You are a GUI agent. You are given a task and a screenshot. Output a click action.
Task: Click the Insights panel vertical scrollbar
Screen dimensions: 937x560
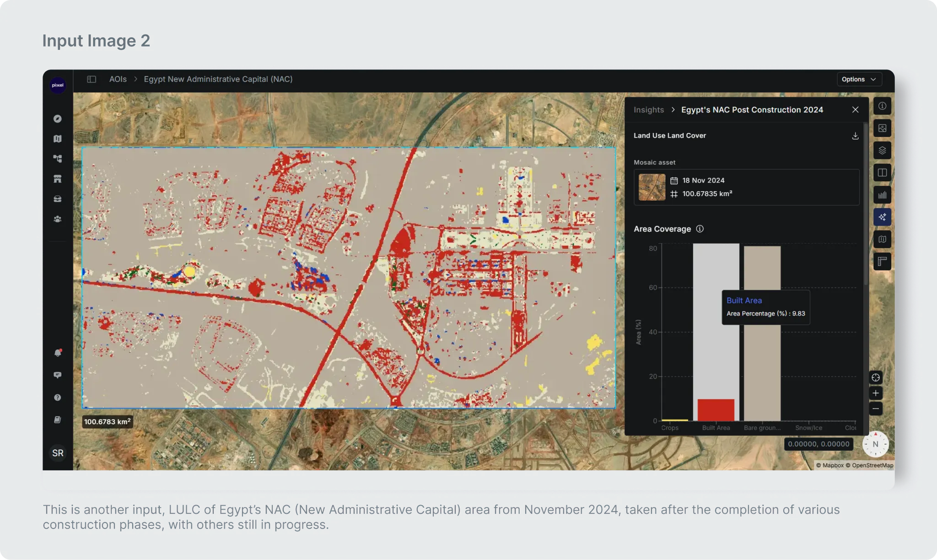(x=865, y=204)
